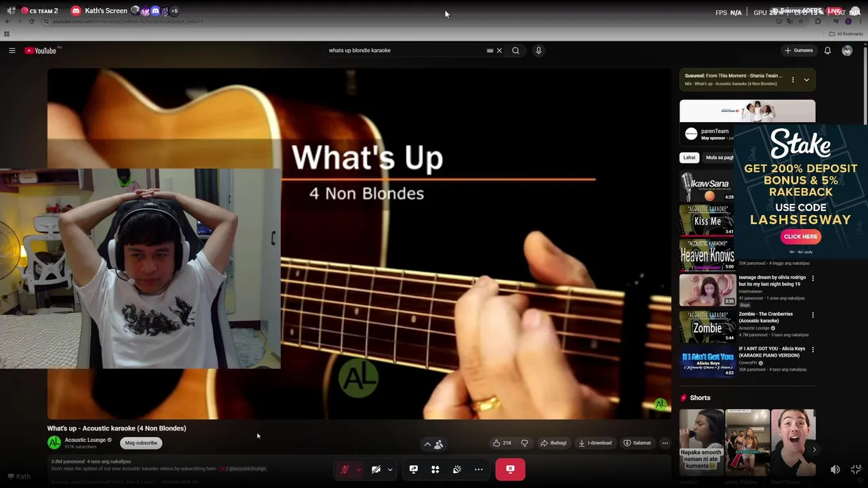Run the search with the magnifier icon
Image resolution: width=868 pixels, height=488 pixels.
[x=515, y=50]
